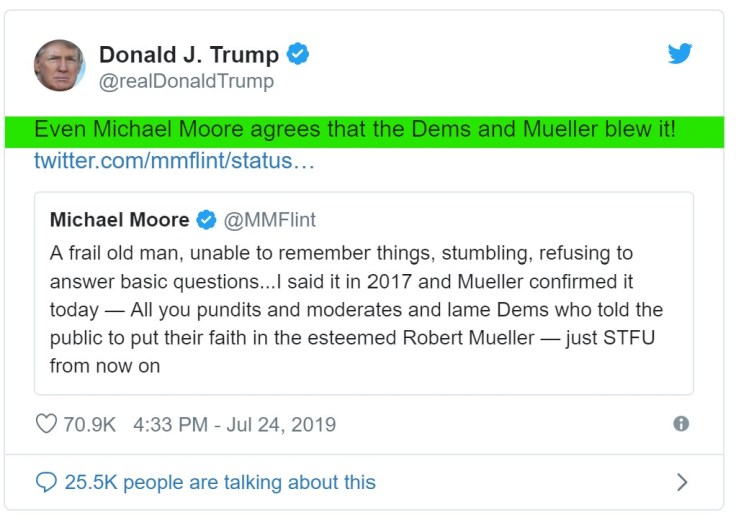Expand conversation with the right chevron arrow
Image resolution: width=736 pixels, height=525 pixels.
(682, 482)
